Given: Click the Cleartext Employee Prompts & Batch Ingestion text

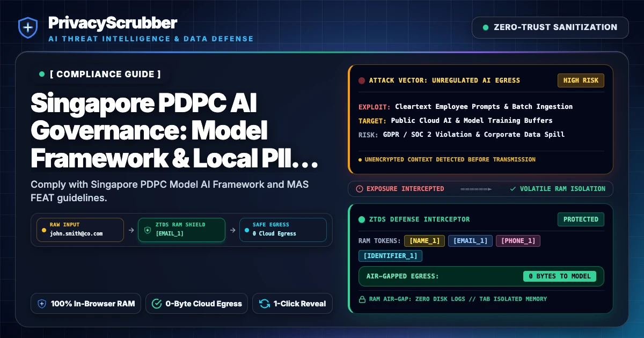Looking at the screenshot, I should 484,107.
